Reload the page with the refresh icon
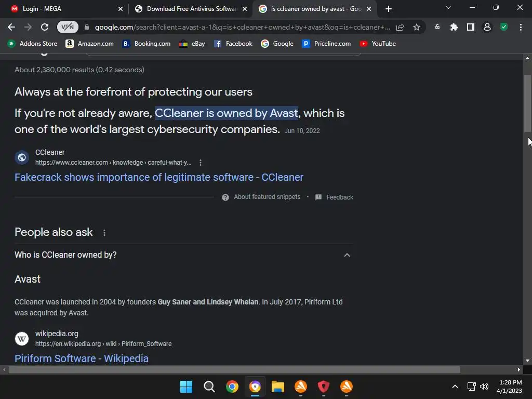 click(45, 27)
